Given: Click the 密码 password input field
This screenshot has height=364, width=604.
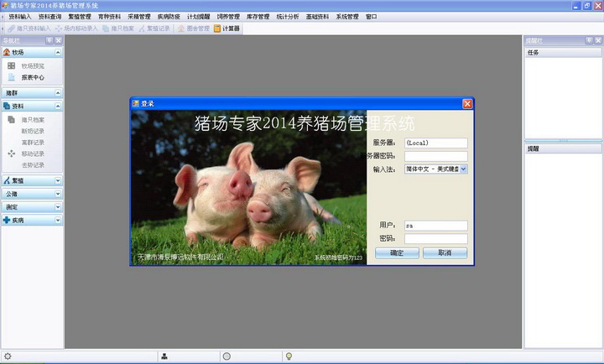Looking at the screenshot, I should (435, 238).
